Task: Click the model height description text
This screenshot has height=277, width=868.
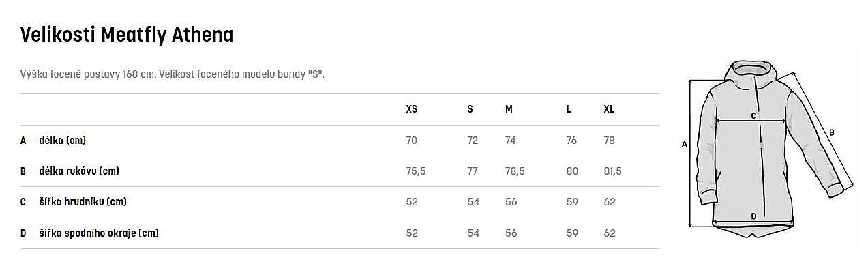Action: pyautogui.click(x=173, y=74)
